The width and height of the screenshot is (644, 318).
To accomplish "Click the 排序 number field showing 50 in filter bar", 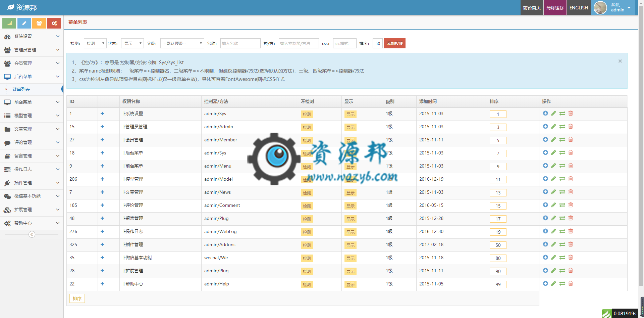I will coord(378,43).
